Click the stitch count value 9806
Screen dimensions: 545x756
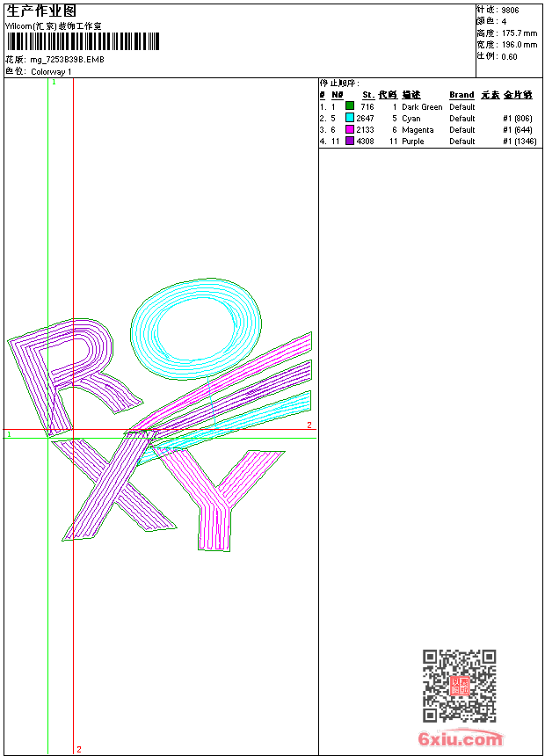tap(510, 11)
